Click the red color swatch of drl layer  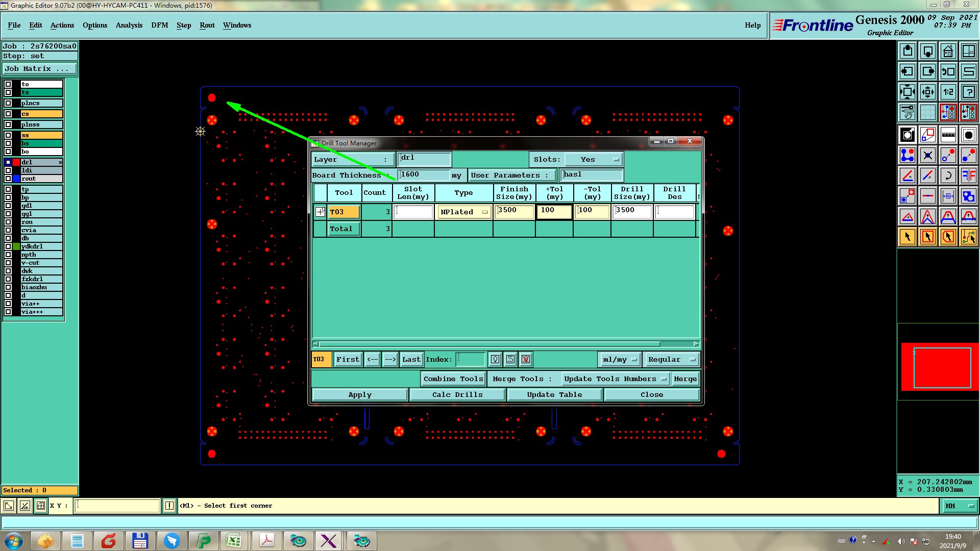pyautogui.click(x=16, y=162)
